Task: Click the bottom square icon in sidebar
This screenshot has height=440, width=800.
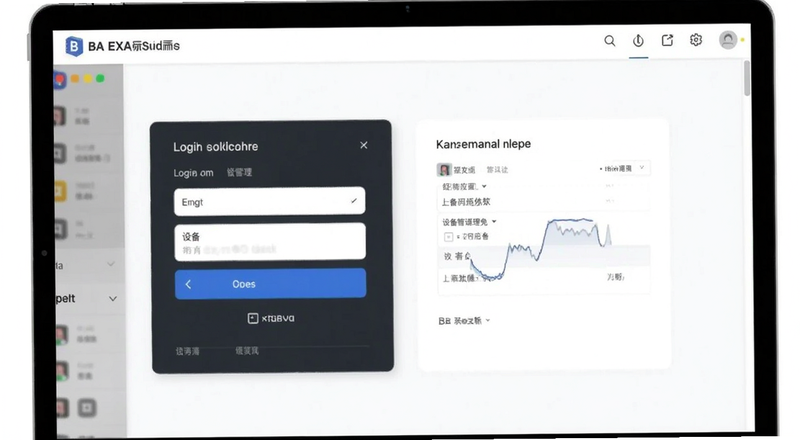Action: tap(87, 408)
